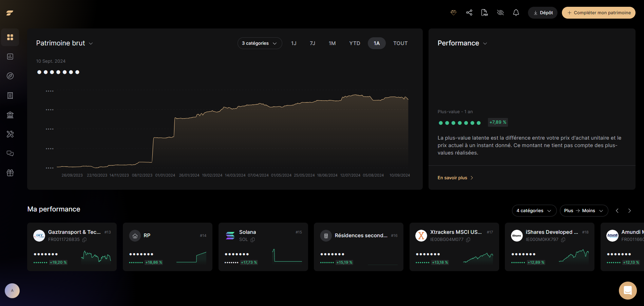Open the chart analysis icon in sidebar
Image resolution: width=644 pixels, height=306 pixels.
click(x=10, y=57)
